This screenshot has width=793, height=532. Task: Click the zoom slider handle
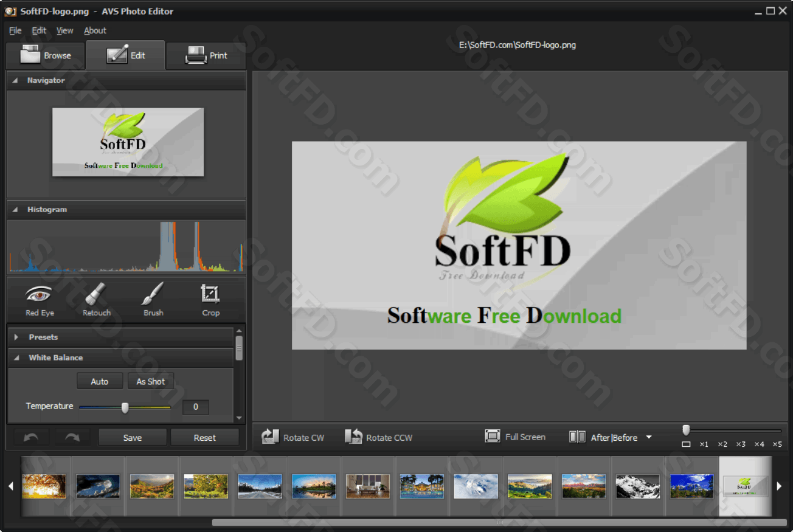coord(686,430)
